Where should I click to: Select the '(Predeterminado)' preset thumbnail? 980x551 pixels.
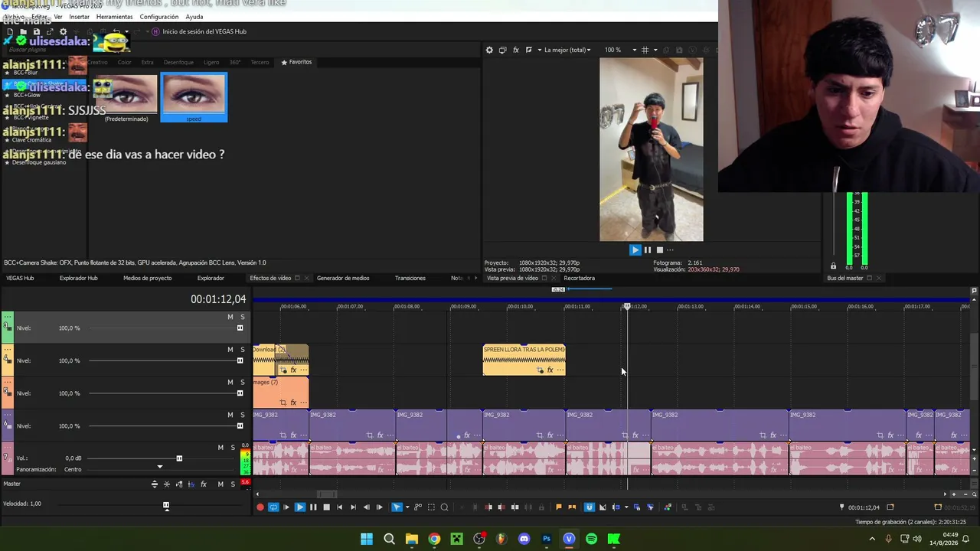128,97
